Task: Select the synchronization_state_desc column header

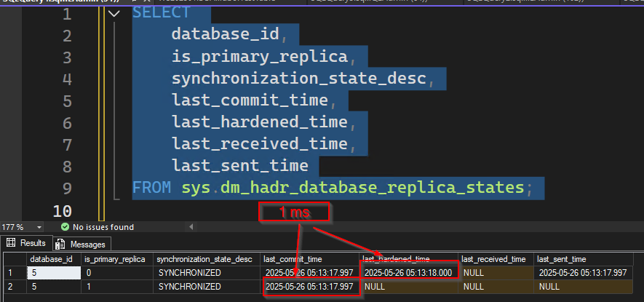Action: (x=207, y=259)
